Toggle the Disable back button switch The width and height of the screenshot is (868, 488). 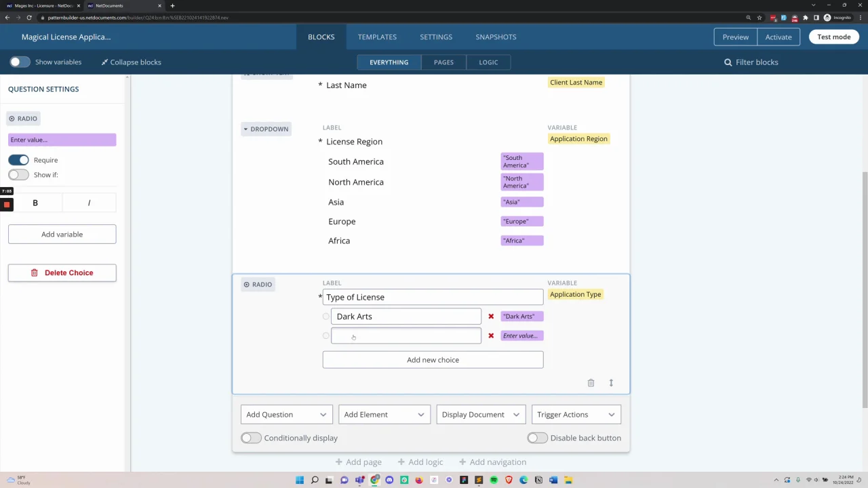coord(538,438)
